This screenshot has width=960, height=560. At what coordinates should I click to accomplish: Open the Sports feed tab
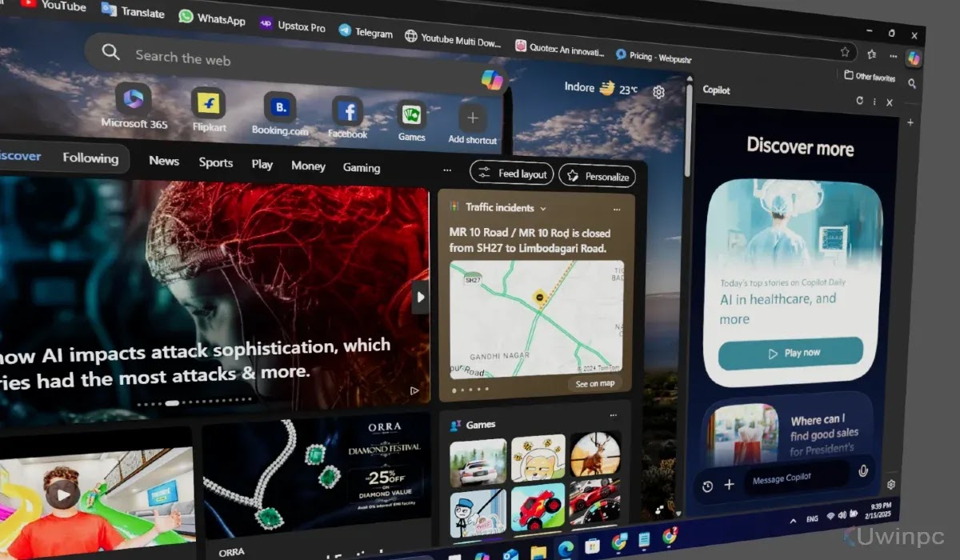[216, 162]
